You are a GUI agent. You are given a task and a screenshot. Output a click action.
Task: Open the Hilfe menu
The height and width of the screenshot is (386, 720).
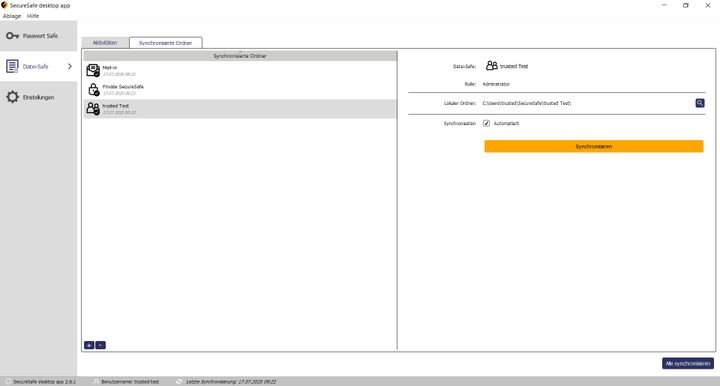coord(33,16)
